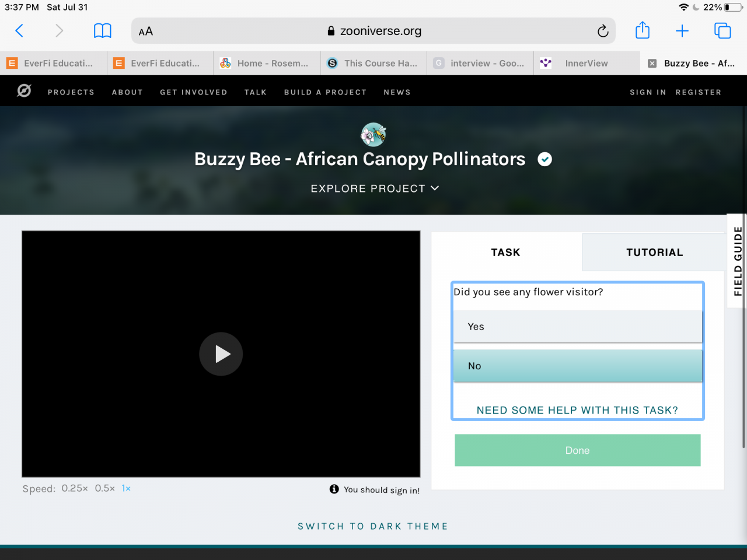Expand EXPLORE PROJECT dropdown
Screen dimensions: 747x560
pos(375,188)
